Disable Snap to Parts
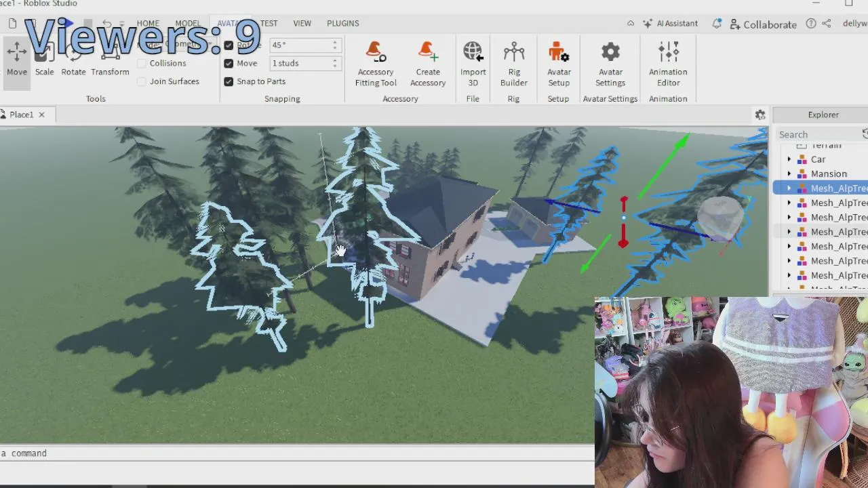The image size is (868, 488). pyautogui.click(x=229, y=81)
